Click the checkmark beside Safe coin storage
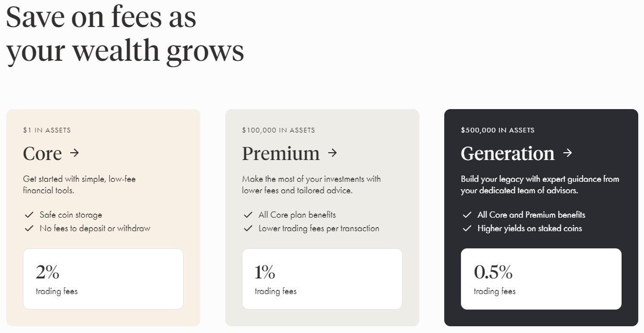Screen dimensions: 644x333 [x=29, y=215]
